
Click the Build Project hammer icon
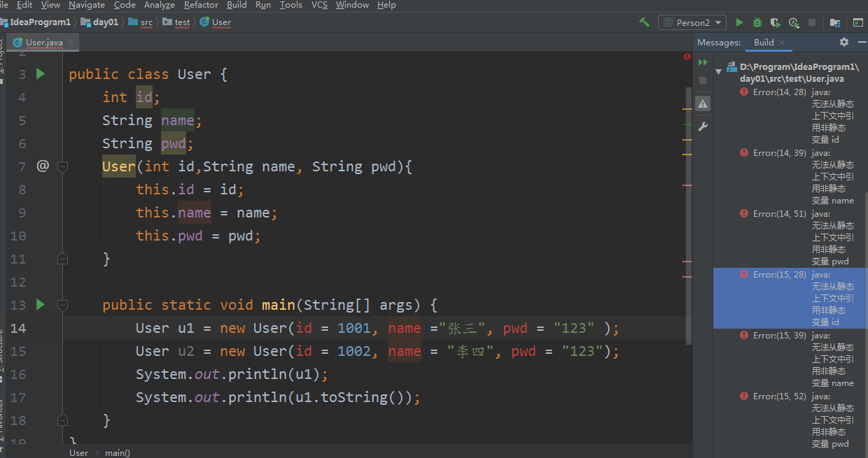(x=644, y=22)
